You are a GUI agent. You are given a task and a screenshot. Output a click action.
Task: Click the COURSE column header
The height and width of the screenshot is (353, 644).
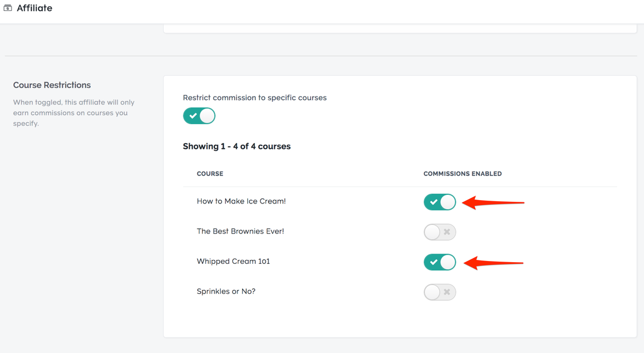tap(210, 174)
